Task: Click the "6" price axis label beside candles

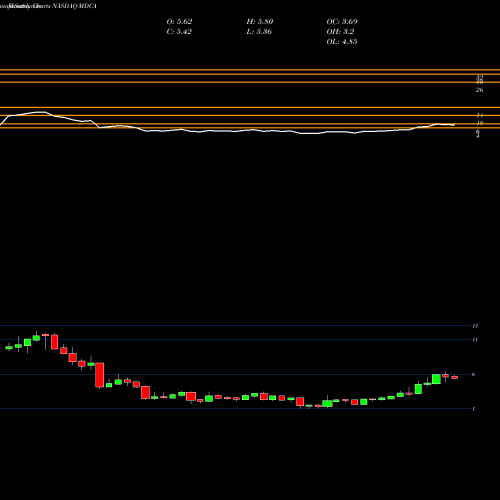Action: click(474, 374)
